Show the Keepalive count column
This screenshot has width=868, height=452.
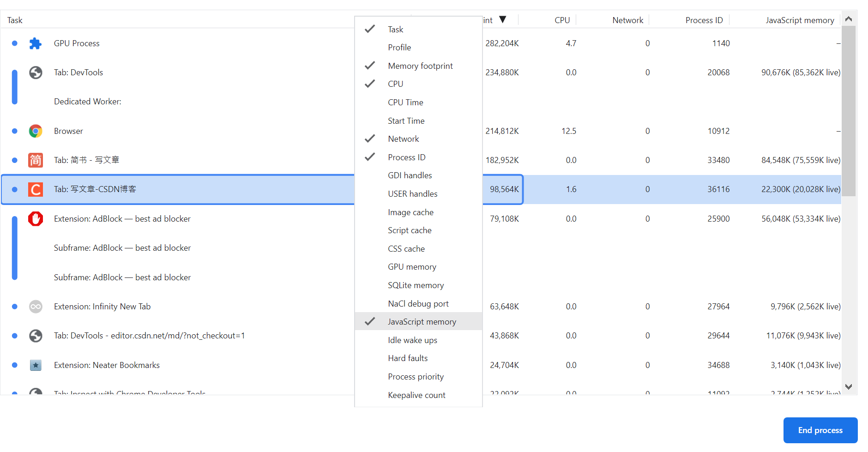coord(419,395)
